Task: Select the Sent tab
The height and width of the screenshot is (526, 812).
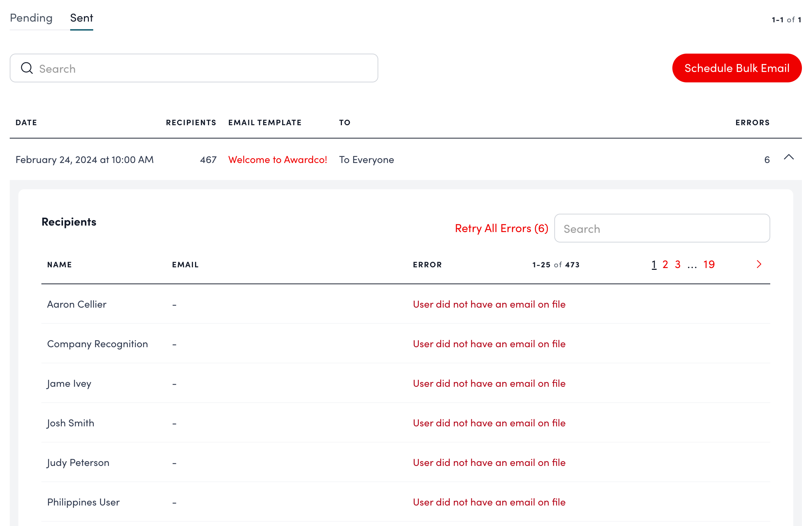Action: point(81,18)
